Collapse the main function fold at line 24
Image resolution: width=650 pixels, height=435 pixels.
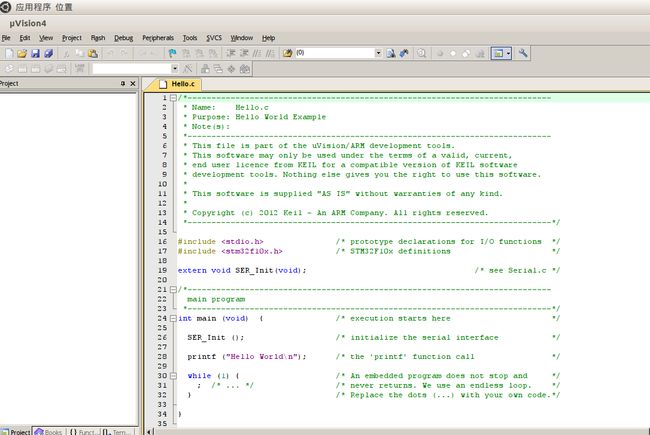coord(174,318)
